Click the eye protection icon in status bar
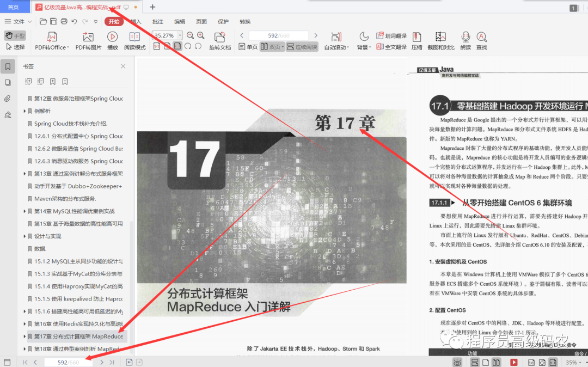The height and width of the screenshot is (367, 588). tap(457, 363)
